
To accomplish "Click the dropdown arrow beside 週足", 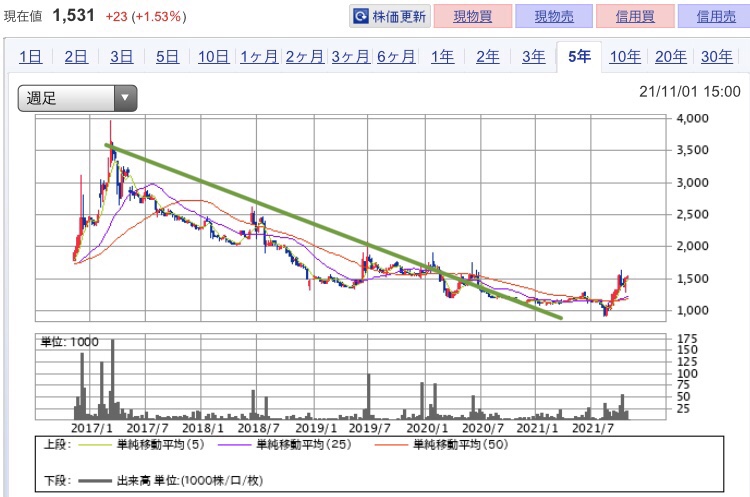I will (125, 98).
